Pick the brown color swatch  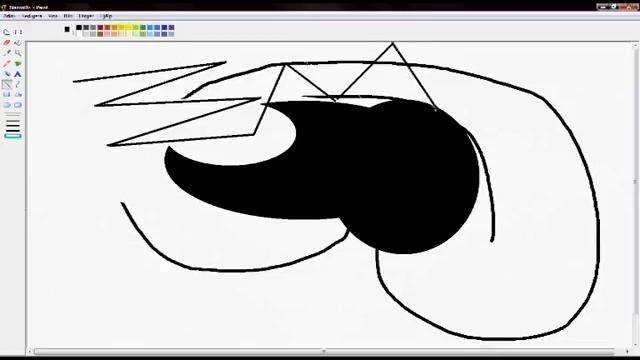click(100, 34)
